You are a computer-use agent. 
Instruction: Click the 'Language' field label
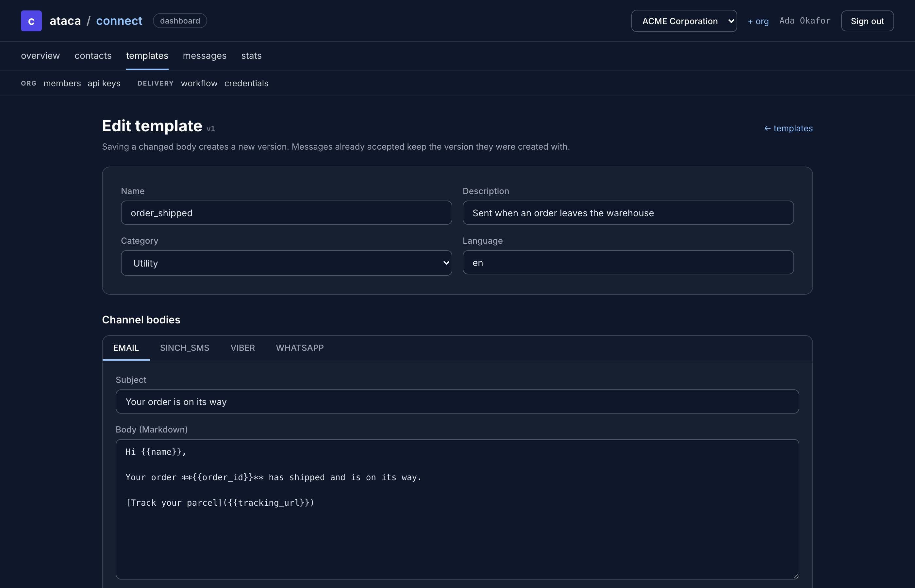[483, 241]
